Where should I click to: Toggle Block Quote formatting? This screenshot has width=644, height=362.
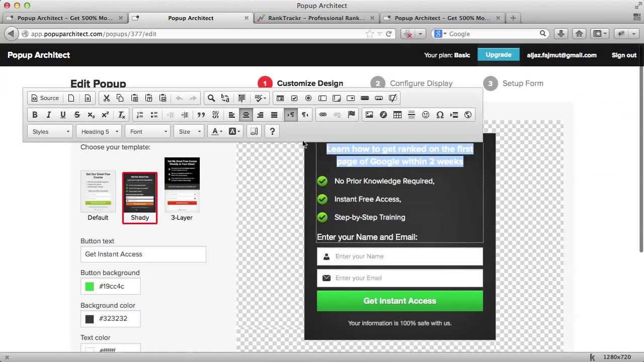[x=201, y=115]
